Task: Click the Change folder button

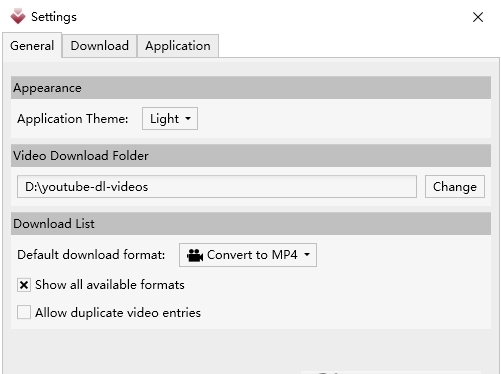Action: (x=455, y=187)
